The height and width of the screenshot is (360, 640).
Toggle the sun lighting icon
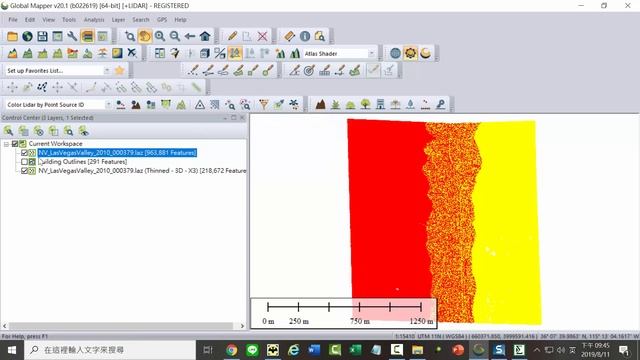(x=410, y=53)
